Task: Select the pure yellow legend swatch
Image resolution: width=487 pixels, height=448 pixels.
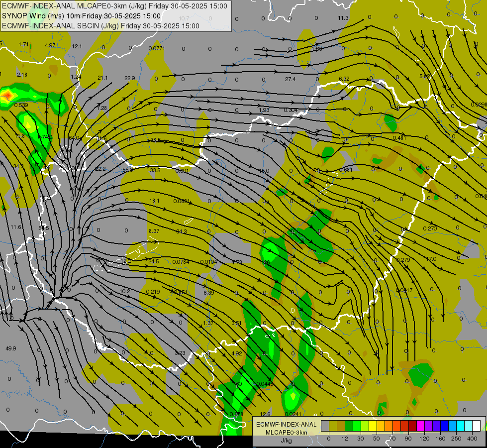Action: point(373,426)
